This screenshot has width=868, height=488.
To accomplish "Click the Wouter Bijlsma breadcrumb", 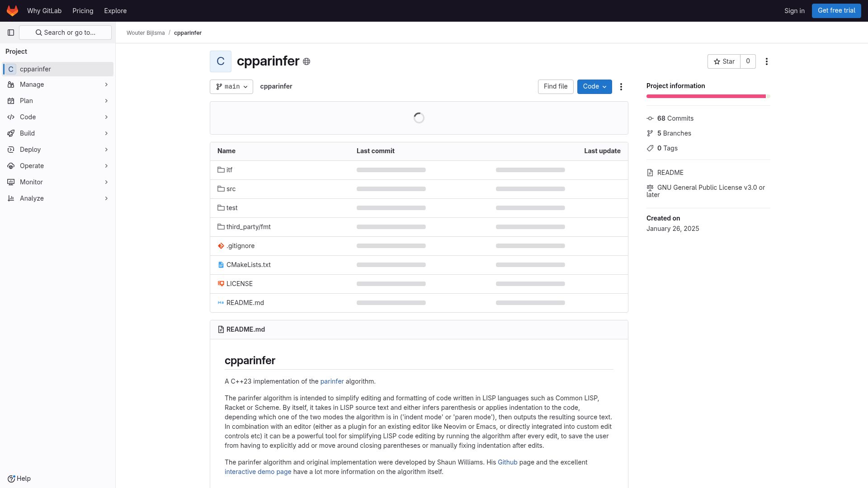I will 146,33.
